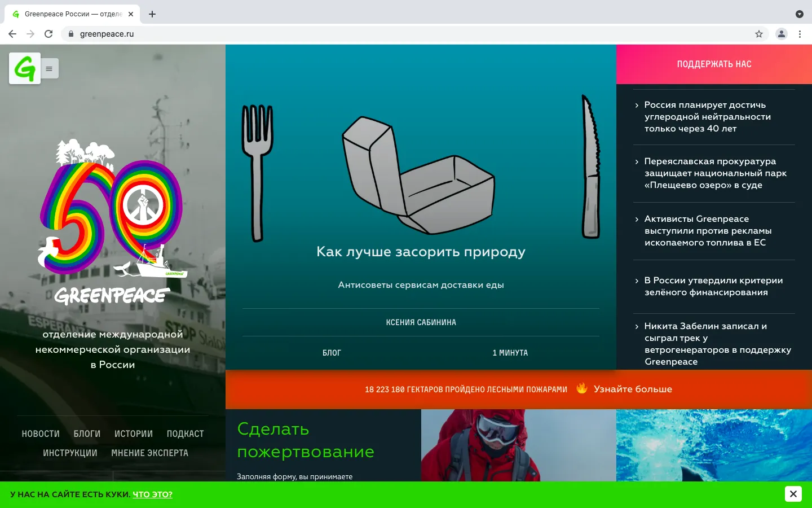
Task: Open the ИСТОРИИ section
Action: click(134, 433)
